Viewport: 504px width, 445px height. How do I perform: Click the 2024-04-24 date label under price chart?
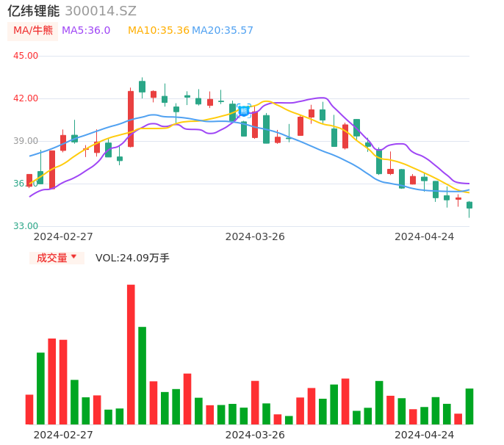(x=425, y=236)
